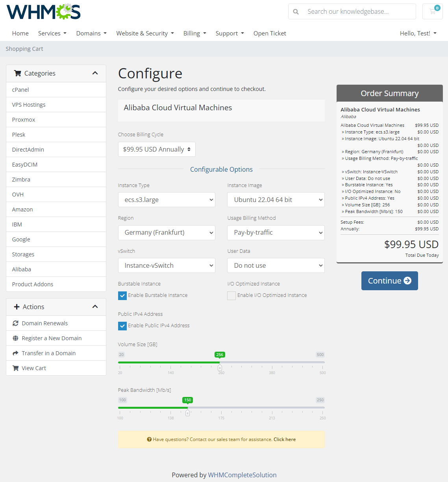Image resolution: width=448 pixels, height=482 pixels.
Task: Click the Domain Renewals refresh icon
Action: (x=16, y=323)
